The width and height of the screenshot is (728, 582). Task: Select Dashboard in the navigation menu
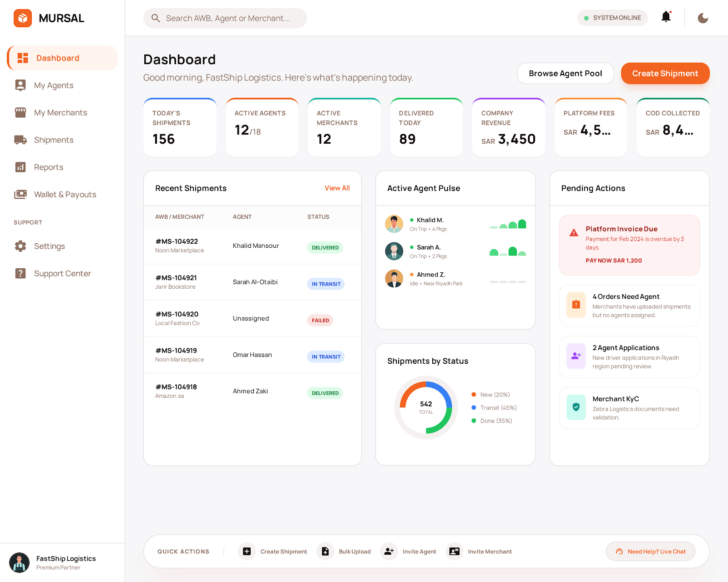58,58
